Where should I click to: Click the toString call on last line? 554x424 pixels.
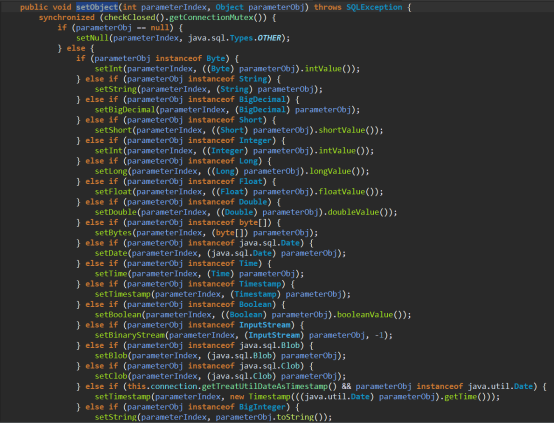[295, 417]
